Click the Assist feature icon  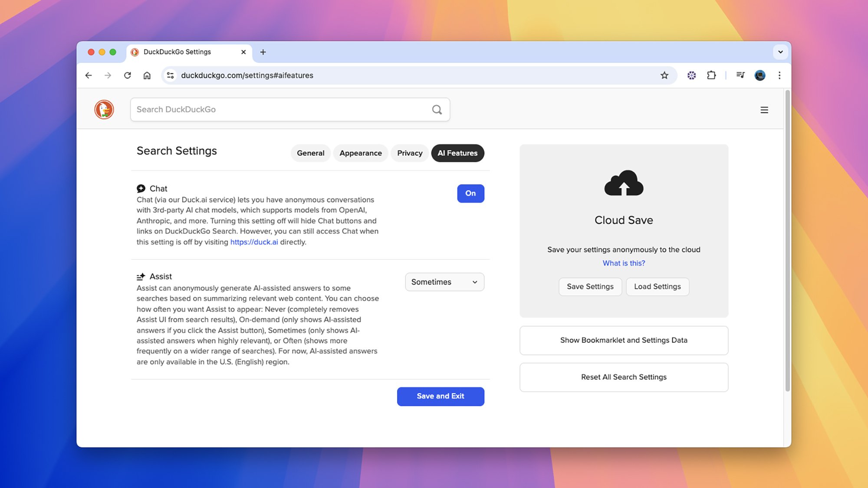click(141, 276)
